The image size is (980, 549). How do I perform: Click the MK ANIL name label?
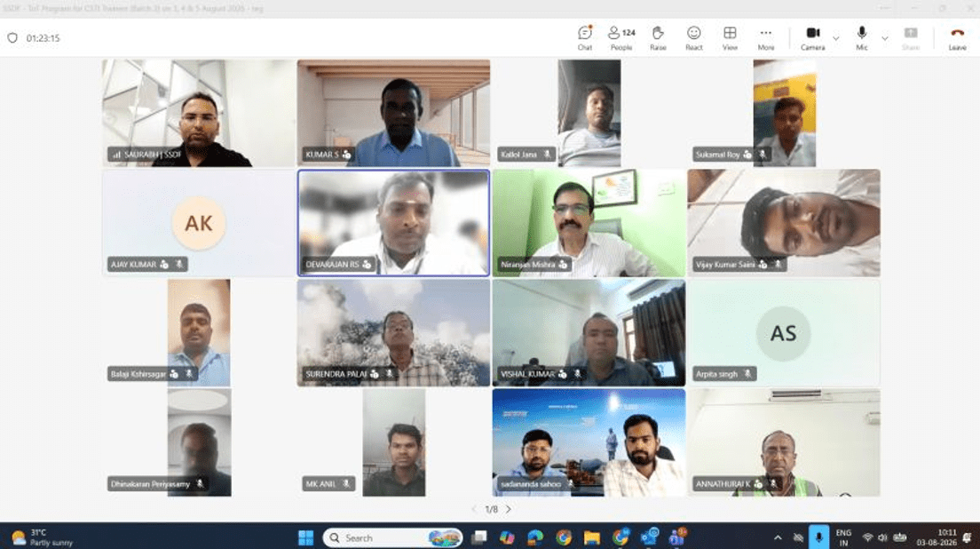(x=320, y=484)
